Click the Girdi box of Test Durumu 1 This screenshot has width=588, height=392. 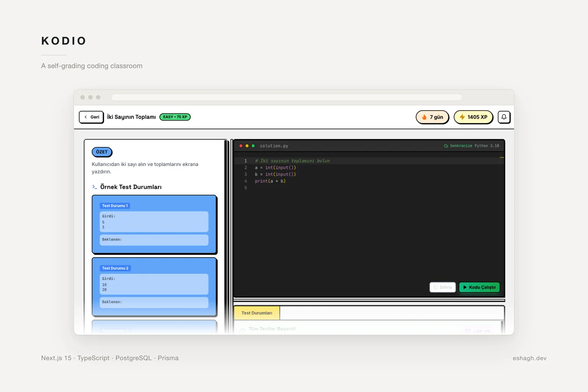tap(154, 222)
